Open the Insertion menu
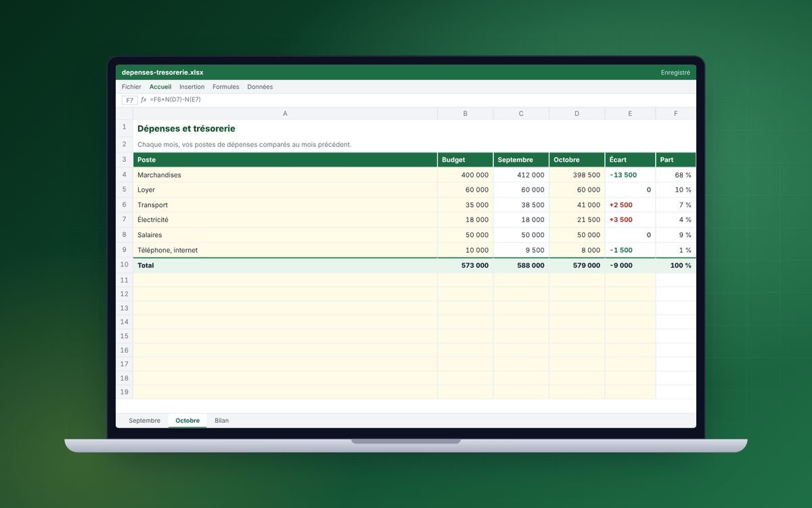Image resolution: width=812 pixels, height=508 pixels. 191,87
